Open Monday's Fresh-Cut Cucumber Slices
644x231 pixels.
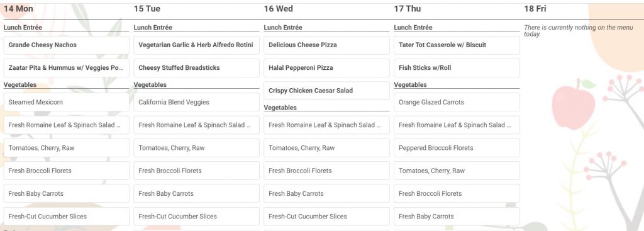[66, 216]
